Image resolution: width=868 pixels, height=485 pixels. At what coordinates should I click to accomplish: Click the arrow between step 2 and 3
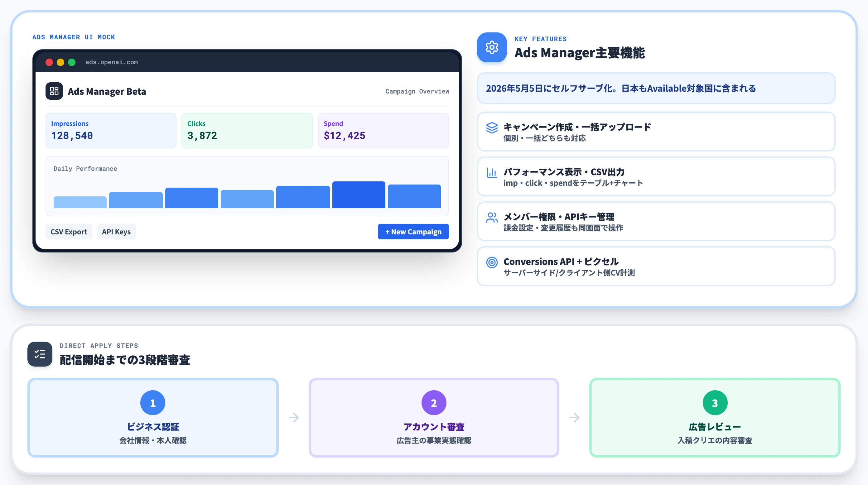point(574,418)
